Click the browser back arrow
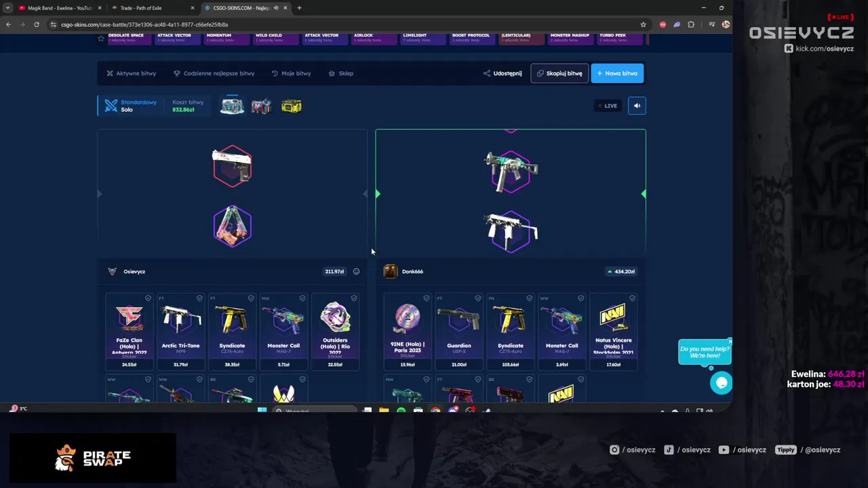The height and width of the screenshot is (488, 868). pos(8,24)
